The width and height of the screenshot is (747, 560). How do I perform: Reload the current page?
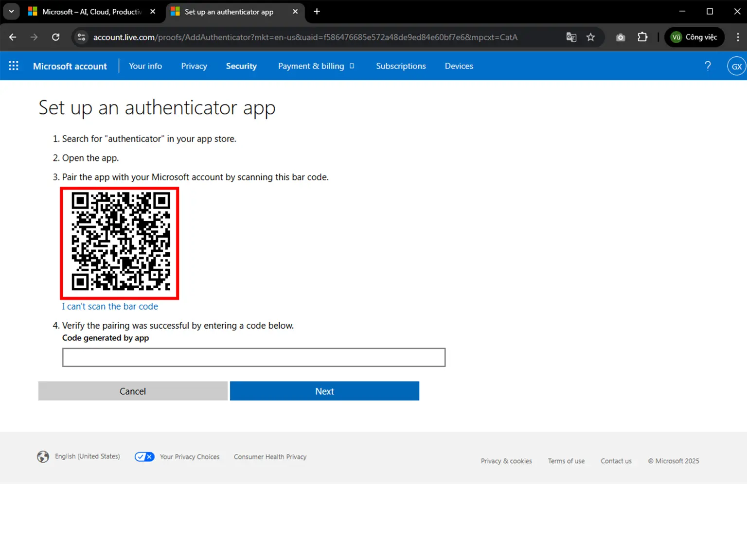click(x=55, y=37)
